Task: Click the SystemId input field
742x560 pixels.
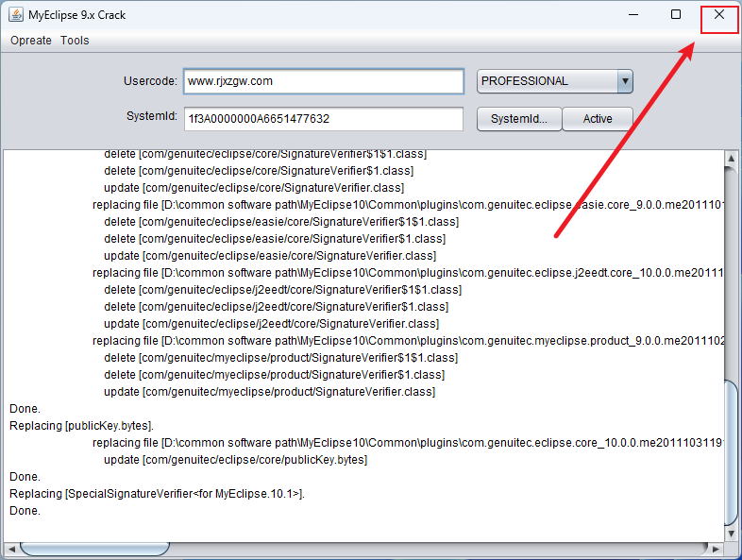Action: [x=324, y=119]
